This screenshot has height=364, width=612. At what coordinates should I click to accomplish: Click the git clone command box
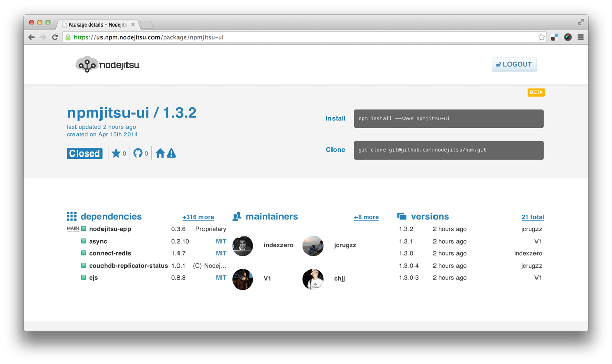coord(449,150)
